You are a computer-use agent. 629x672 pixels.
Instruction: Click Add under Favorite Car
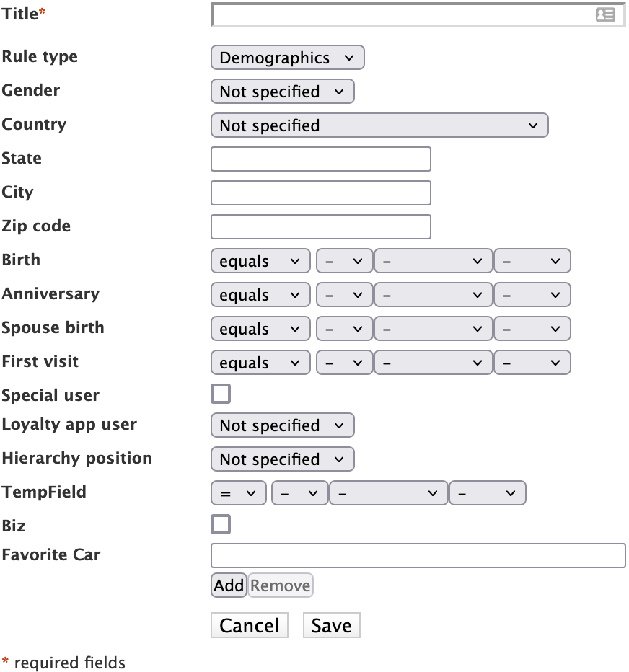pos(229,585)
